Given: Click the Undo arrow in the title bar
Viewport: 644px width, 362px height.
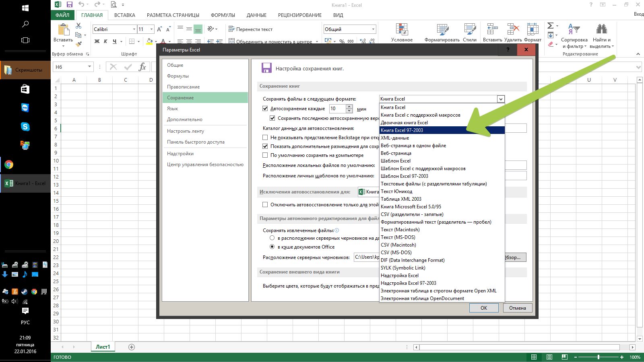Looking at the screenshot, I should 82,5.
